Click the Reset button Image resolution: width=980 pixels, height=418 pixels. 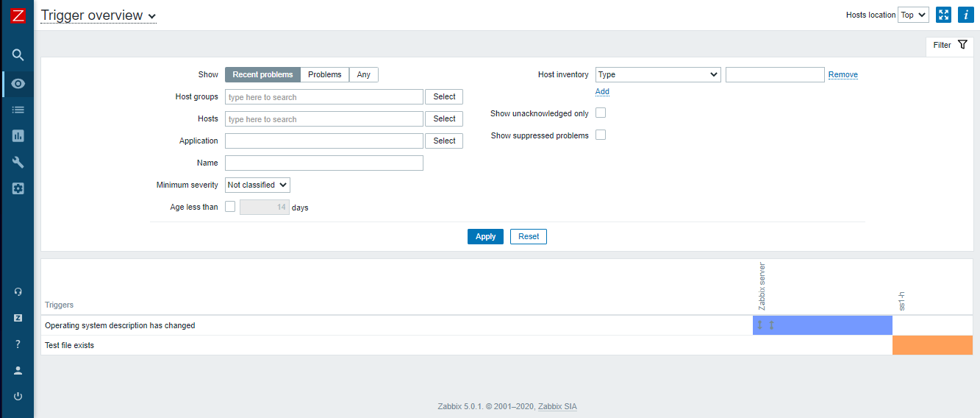(529, 236)
